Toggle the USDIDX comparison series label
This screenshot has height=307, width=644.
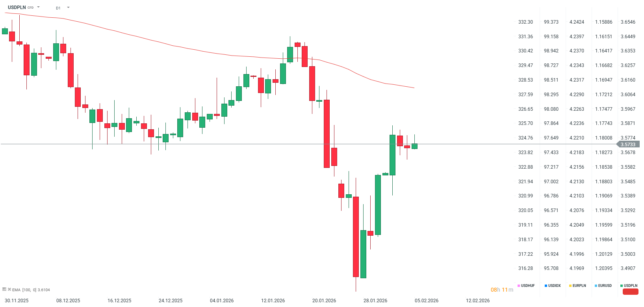(x=554, y=286)
